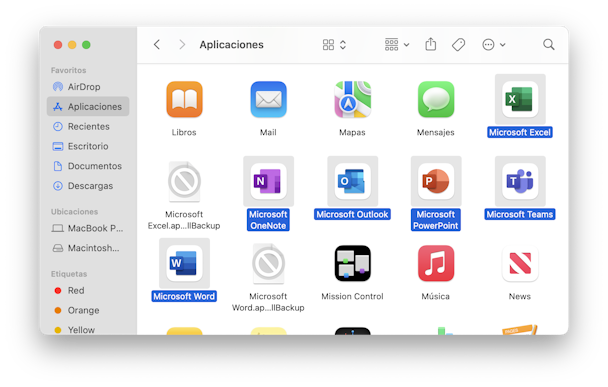Select the Mensajes app icon
The width and height of the screenshot is (608, 387).
click(436, 99)
